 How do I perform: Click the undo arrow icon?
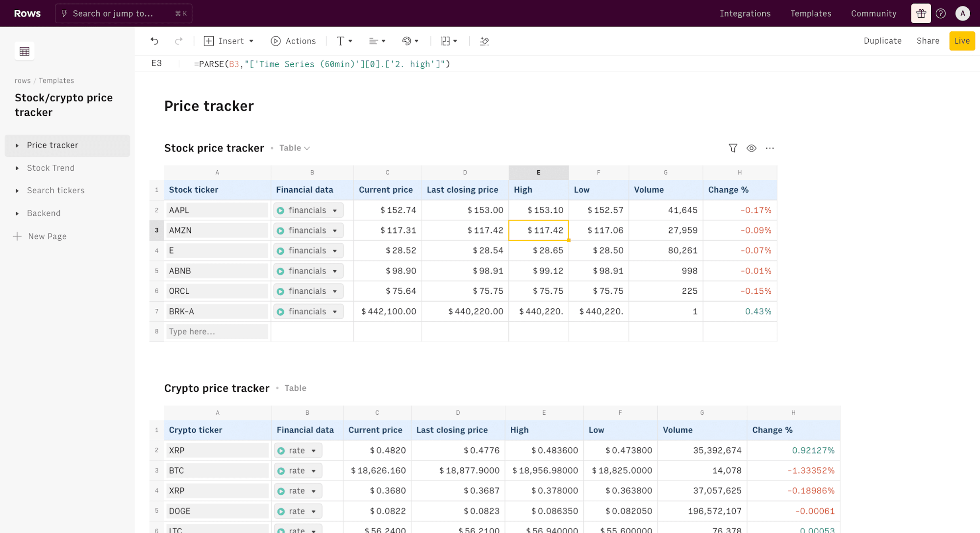(x=154, y=41)
